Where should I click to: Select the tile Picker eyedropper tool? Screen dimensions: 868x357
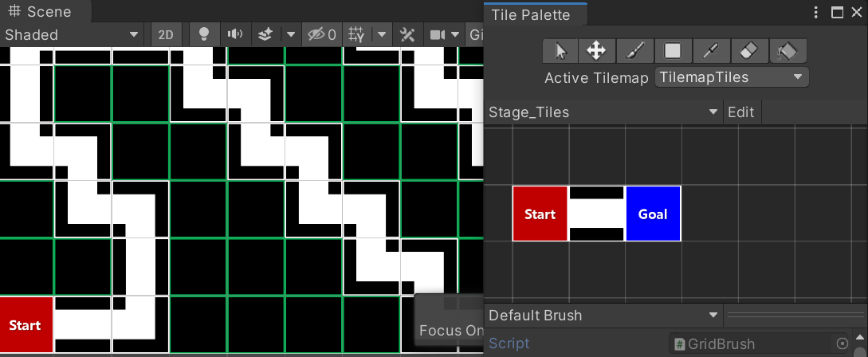coord(710,51)
